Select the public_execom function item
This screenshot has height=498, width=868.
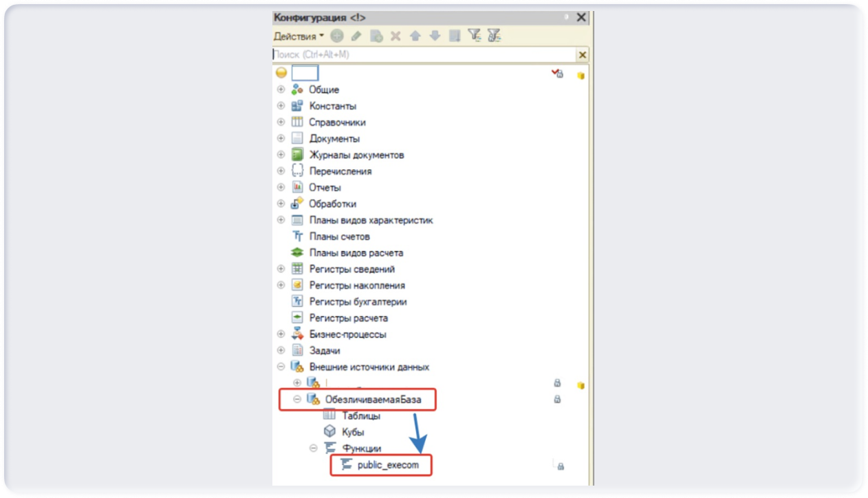(x=388, y=465)
